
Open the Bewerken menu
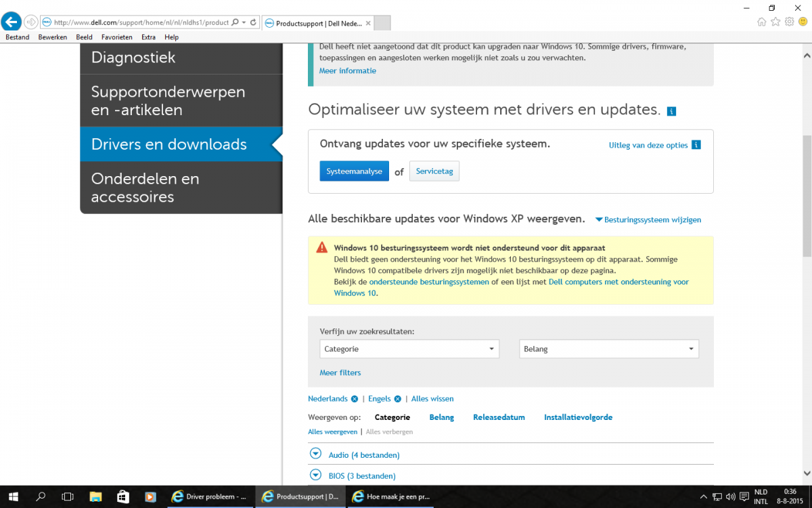53,37
